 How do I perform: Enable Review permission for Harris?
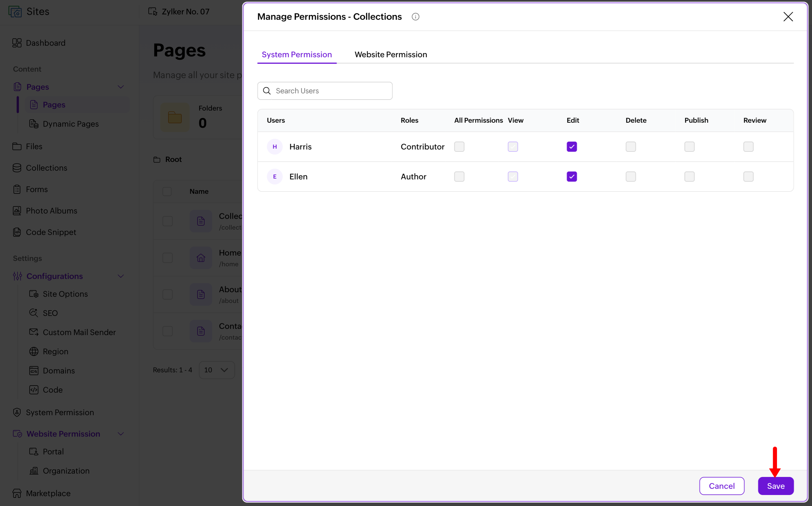(749, 147)
